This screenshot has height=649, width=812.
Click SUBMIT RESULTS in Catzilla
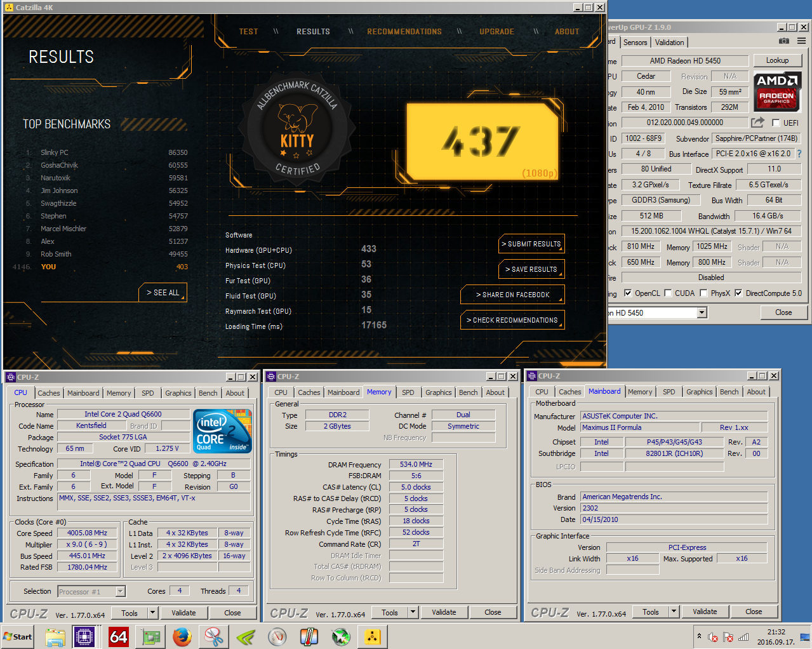tap(531, 244)
